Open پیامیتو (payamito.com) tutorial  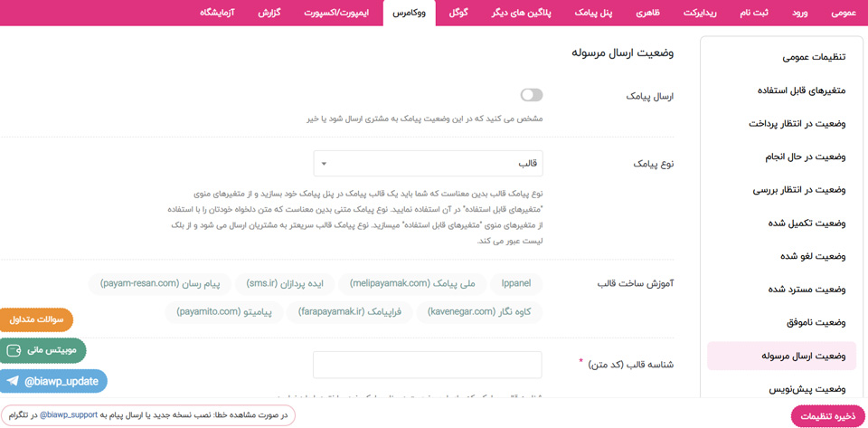click(224, 312)
